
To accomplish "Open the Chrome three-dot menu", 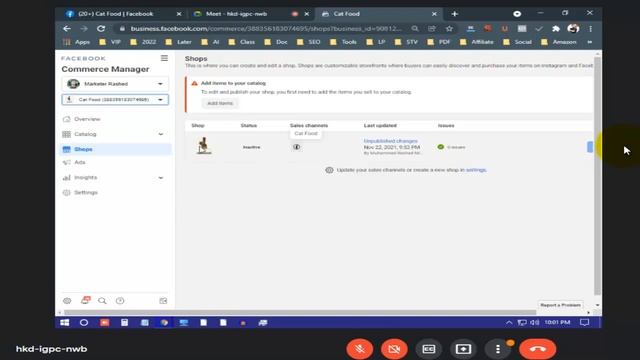I will [590, 29].
